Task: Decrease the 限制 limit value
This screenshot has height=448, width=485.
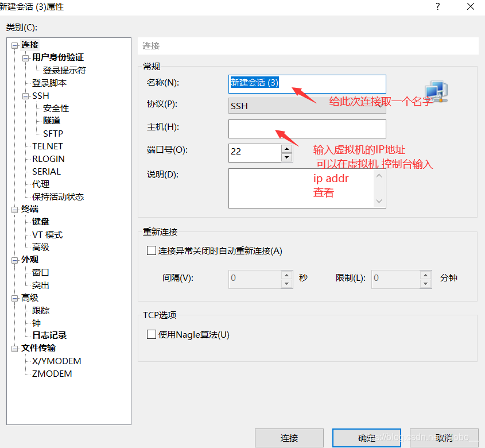Action: [x=426, y=284]
